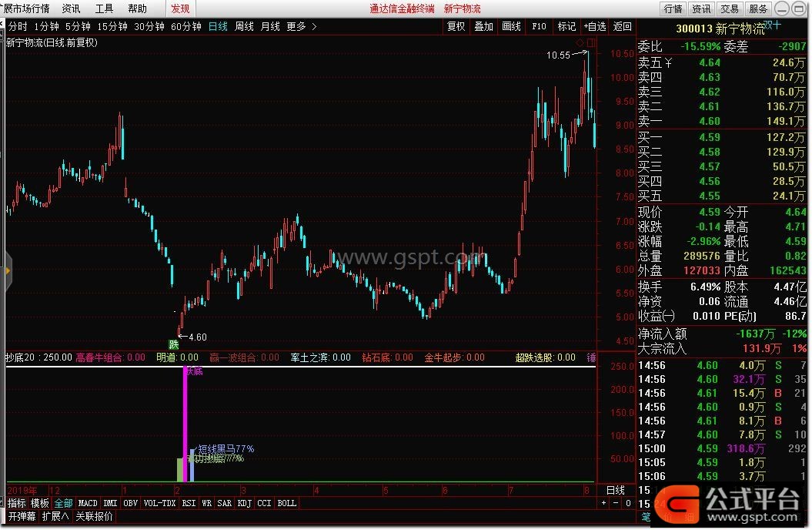The image size is (812, 530).
Task: Select the 15分钟 period tab
Action: pyautogui.click(x=112, y=26)
